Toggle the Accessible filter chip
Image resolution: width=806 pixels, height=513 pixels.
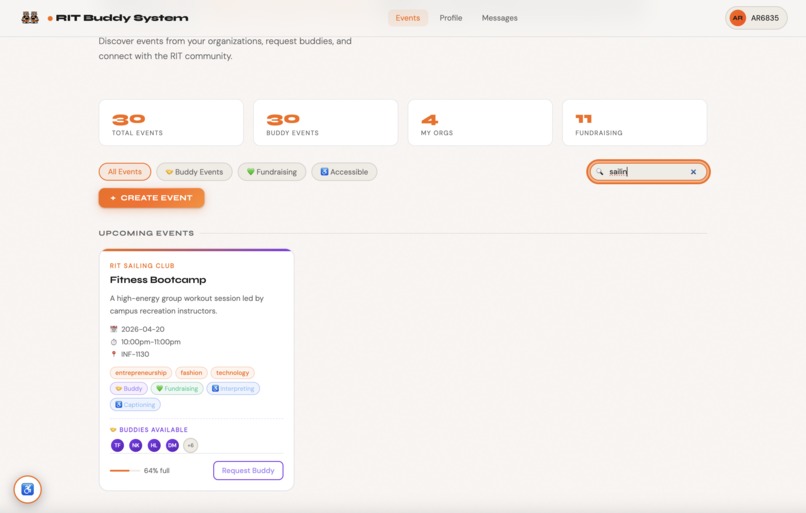(344, 172)
